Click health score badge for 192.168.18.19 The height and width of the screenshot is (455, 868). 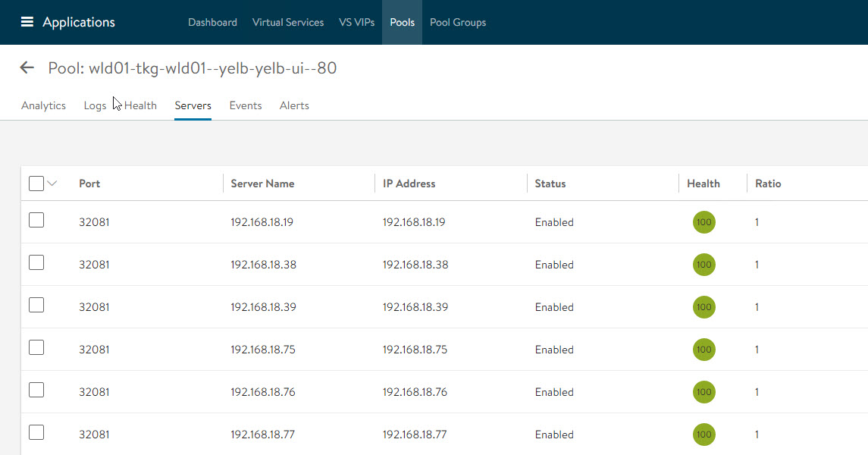pos(703,222)
